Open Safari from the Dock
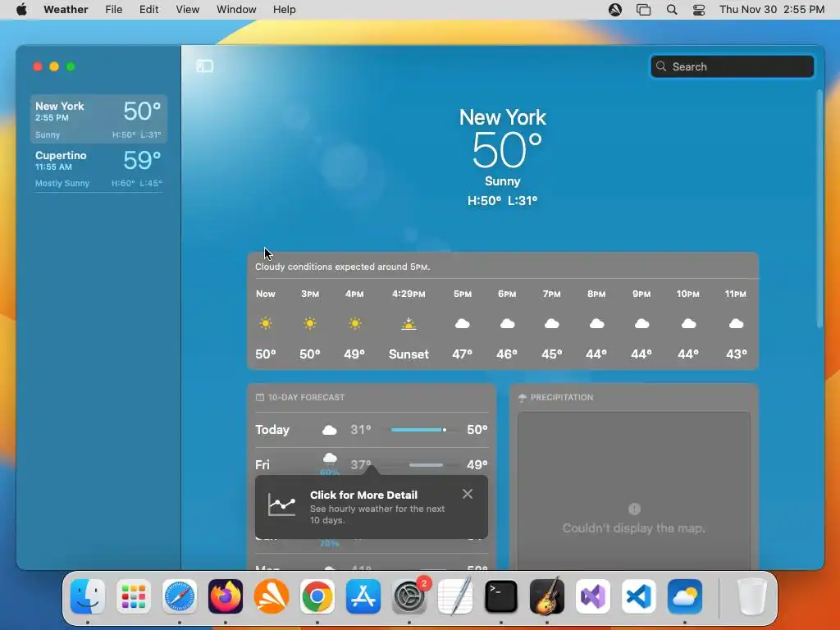This screenshot has height=630, width=840. [180, 596]
